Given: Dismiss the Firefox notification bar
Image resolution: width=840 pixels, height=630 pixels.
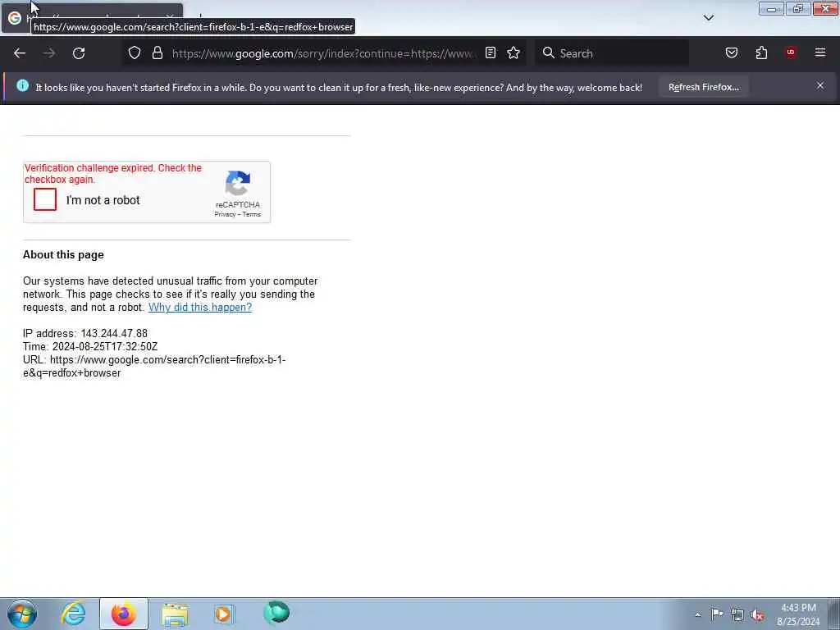Looking at the screenshot, I should [x=820, y=85].
